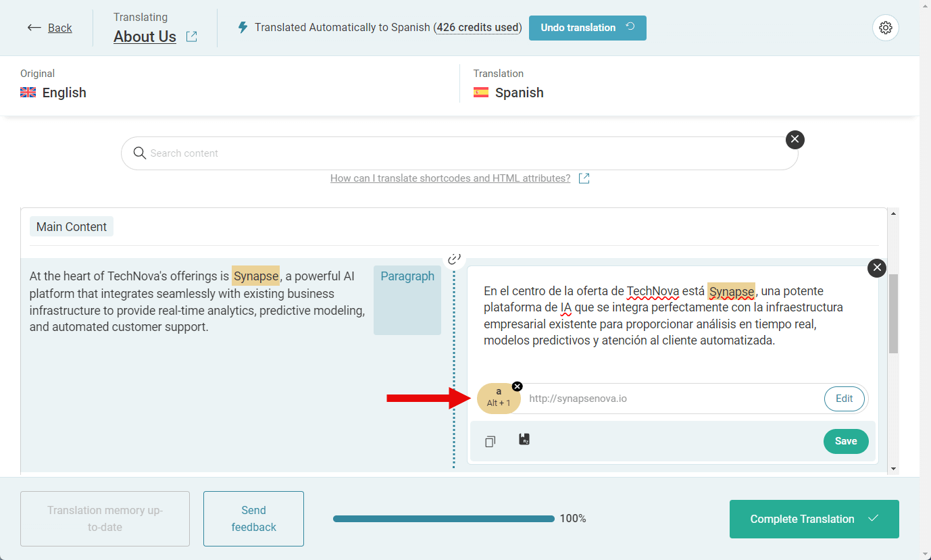Click the Undo translation button

point(588,28)
